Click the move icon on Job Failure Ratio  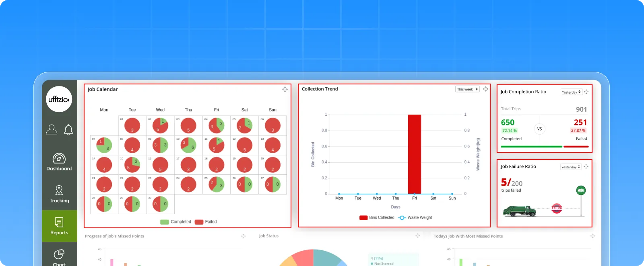click(x=586, y=167)
